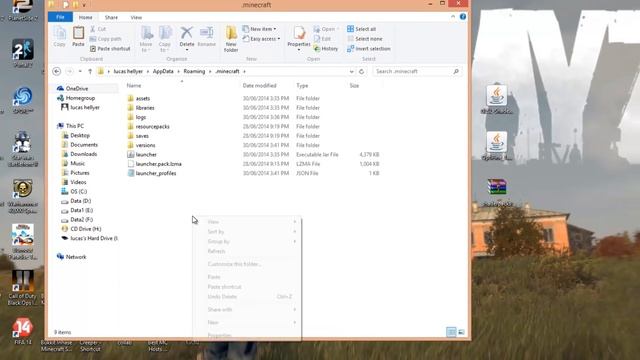
Task: Open the WinRAR archive on desktop
Action: (497, 192)
